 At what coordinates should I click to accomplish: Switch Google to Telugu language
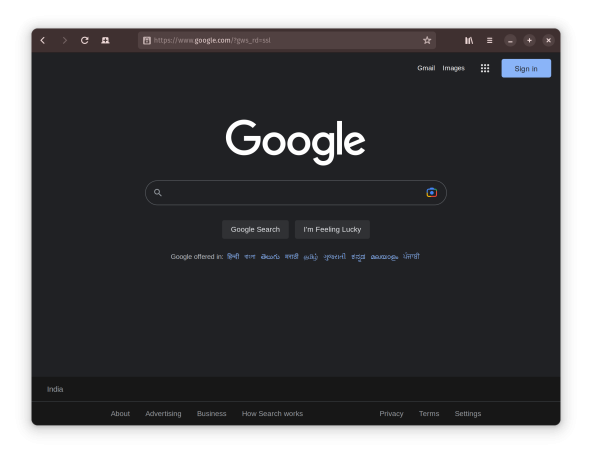[270, 257]
